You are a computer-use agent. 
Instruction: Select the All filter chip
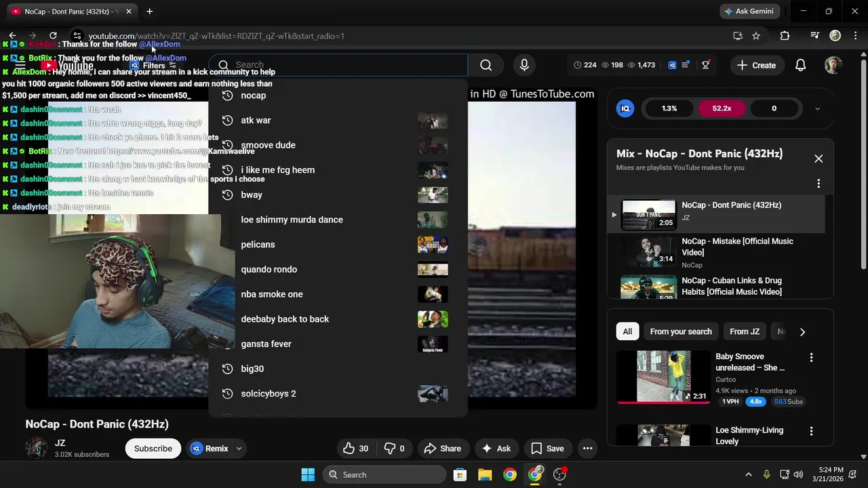[627, 331]
